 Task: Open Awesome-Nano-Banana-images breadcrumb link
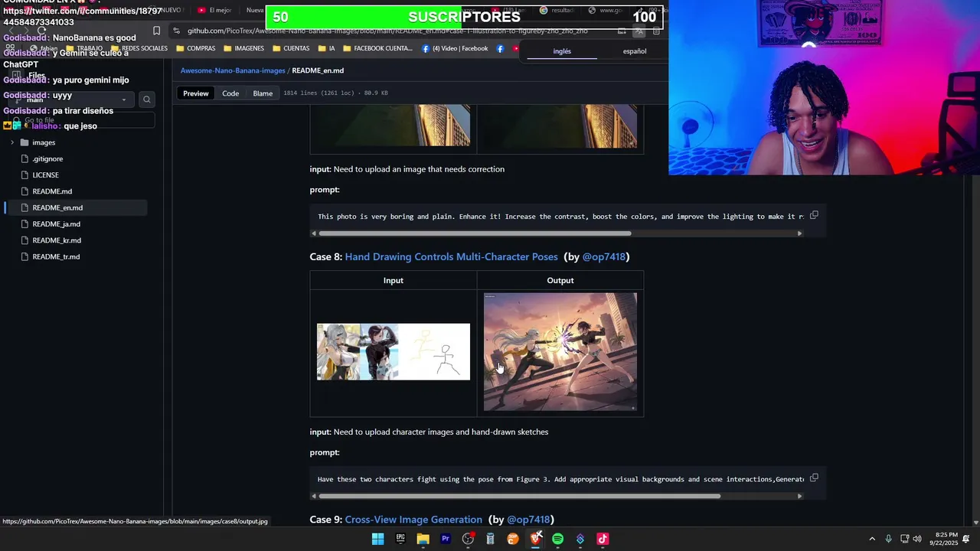(x=233, y=70)
